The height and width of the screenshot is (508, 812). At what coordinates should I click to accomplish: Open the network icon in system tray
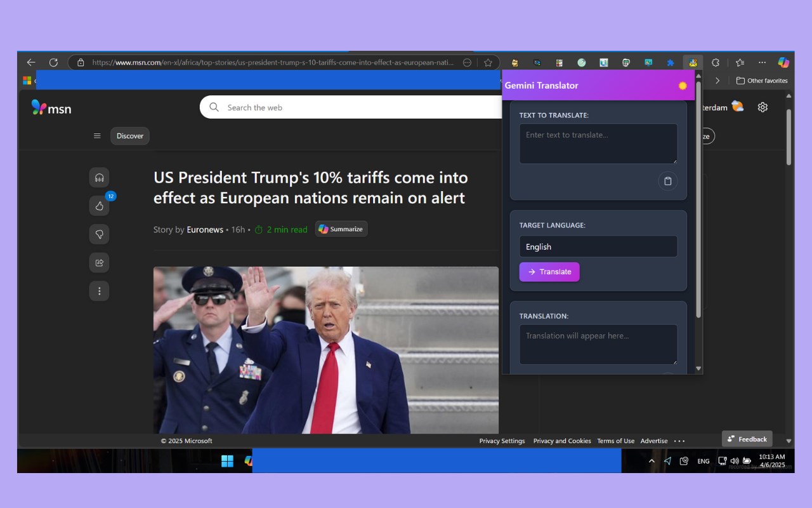[x=722, y=461]
